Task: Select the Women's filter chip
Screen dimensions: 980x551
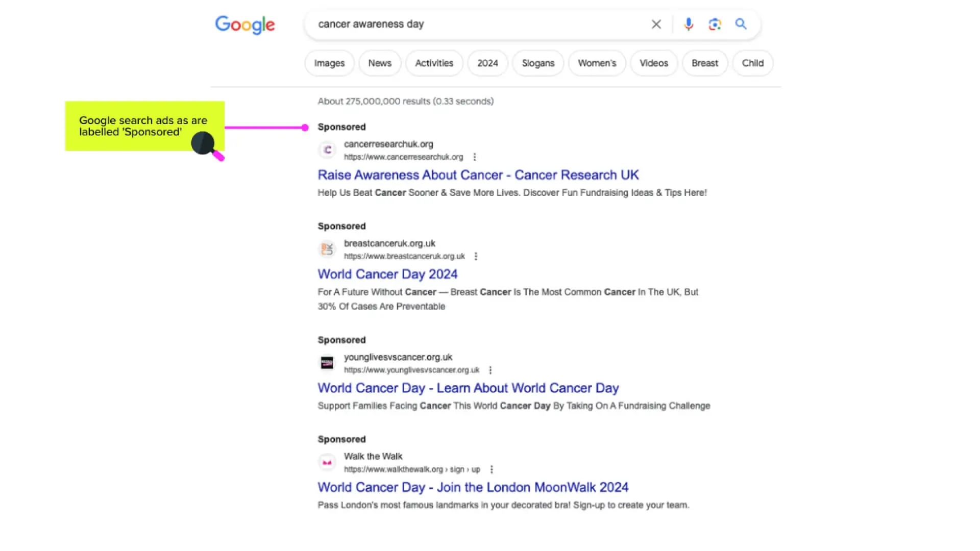Action: [597, 63]
